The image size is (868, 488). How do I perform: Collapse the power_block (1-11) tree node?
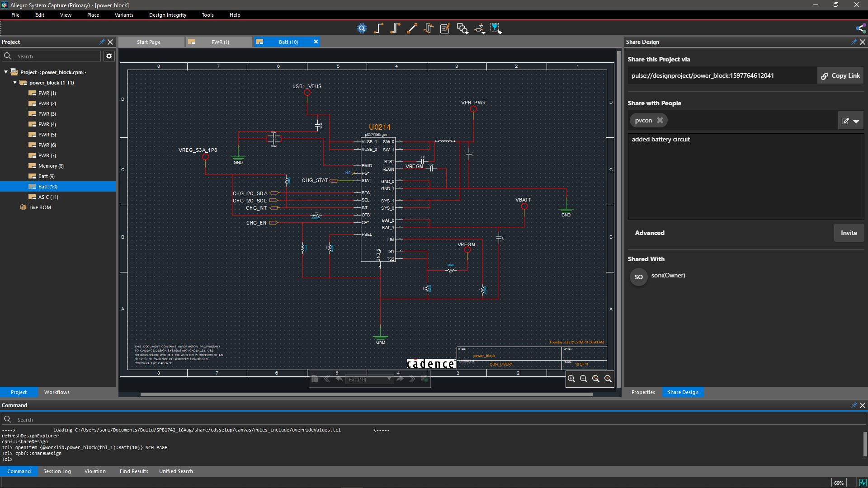coord(15,83)
